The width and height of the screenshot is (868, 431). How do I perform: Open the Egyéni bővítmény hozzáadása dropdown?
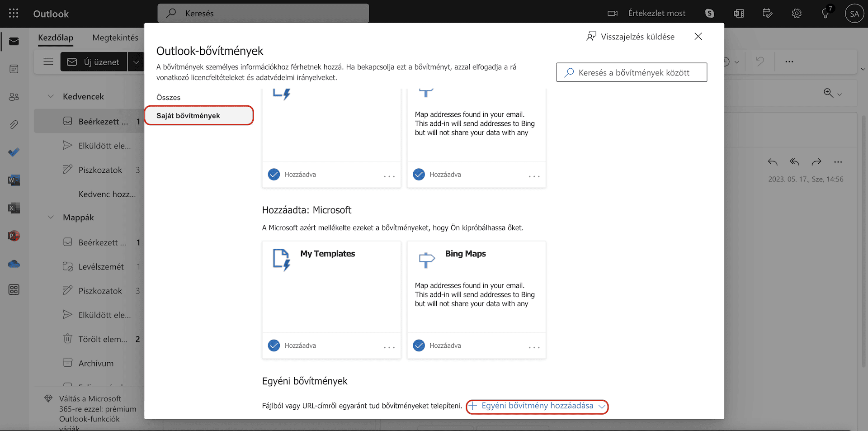[x=537, y=406]
